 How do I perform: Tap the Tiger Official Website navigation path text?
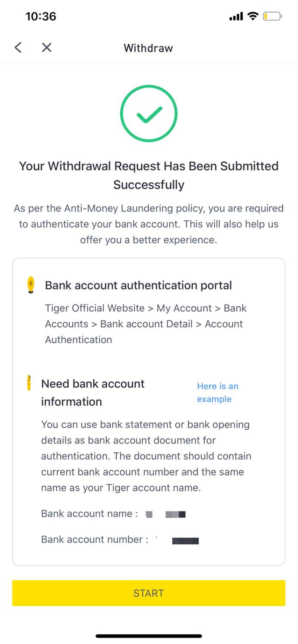tap(146, 324)
